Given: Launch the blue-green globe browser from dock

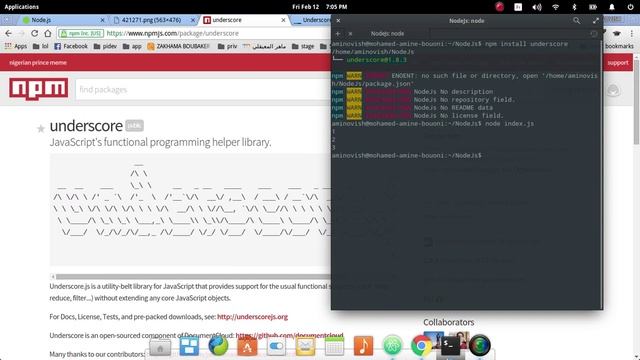Looking at the screenshot, I should [218, 346].
